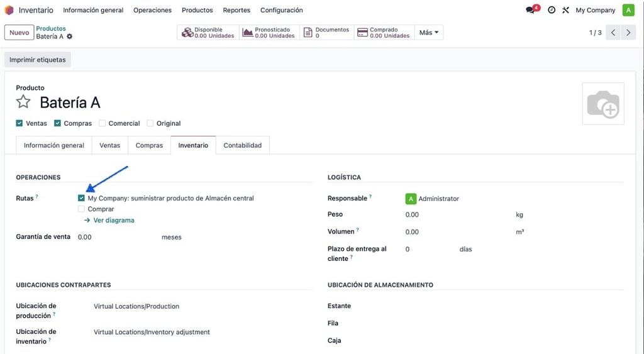
Task: Click the 1 / 3 pager counter
Action: (595, 33)
